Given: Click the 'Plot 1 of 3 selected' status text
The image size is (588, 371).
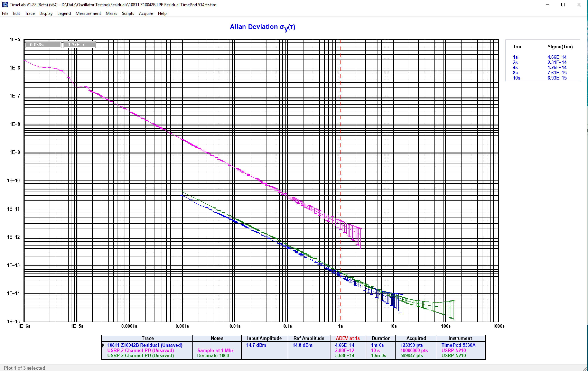Looking at the screenshot, I should coord(24,368).
